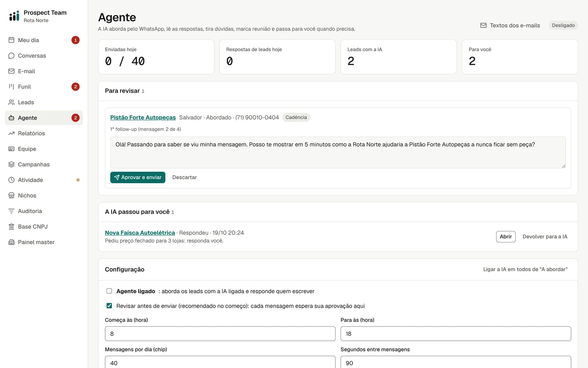Open Base CNPJ bank icon

(11, 227)
